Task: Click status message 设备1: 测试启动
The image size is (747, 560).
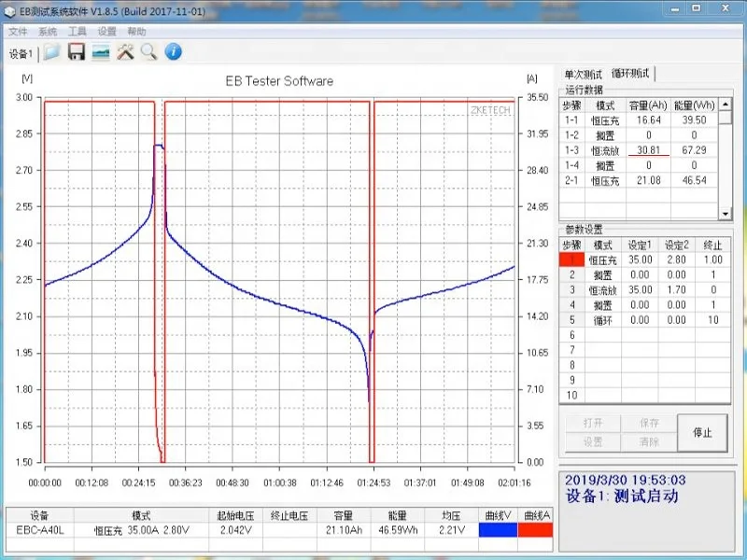Action: coord(622,497)
